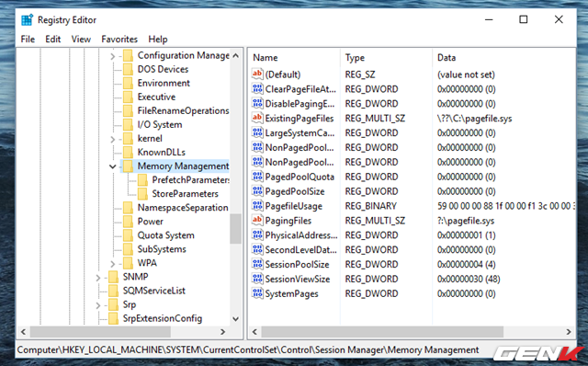Click values pane horizontal scroll left arrow

click(x=255, y=332)
